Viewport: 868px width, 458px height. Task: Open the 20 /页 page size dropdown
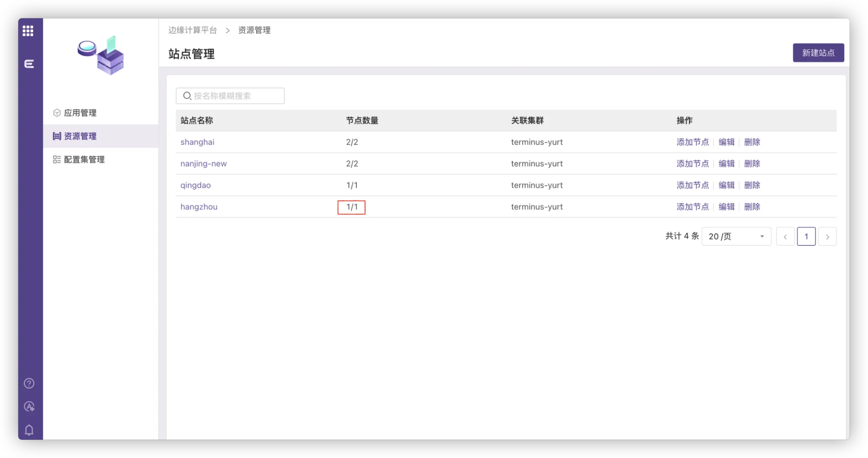[x=736, y=236]
